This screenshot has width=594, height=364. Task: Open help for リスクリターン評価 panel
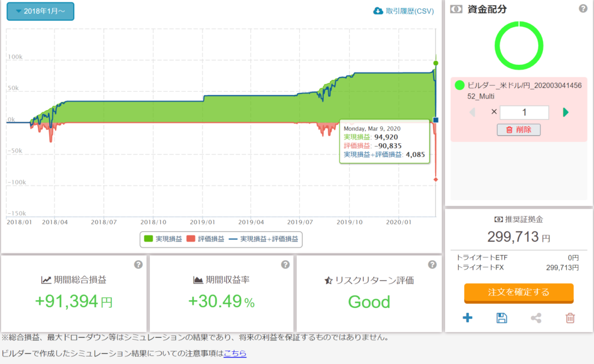(432, 265)
